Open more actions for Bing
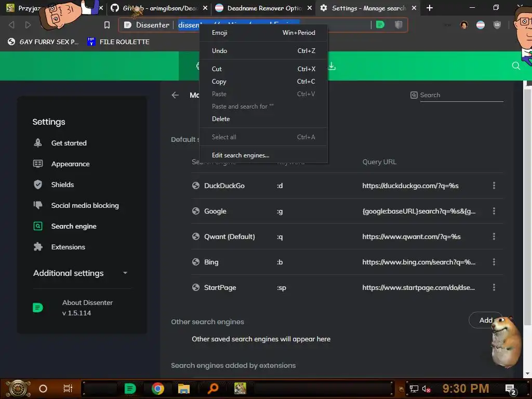 pyautogui.click(x=494, y=262)
